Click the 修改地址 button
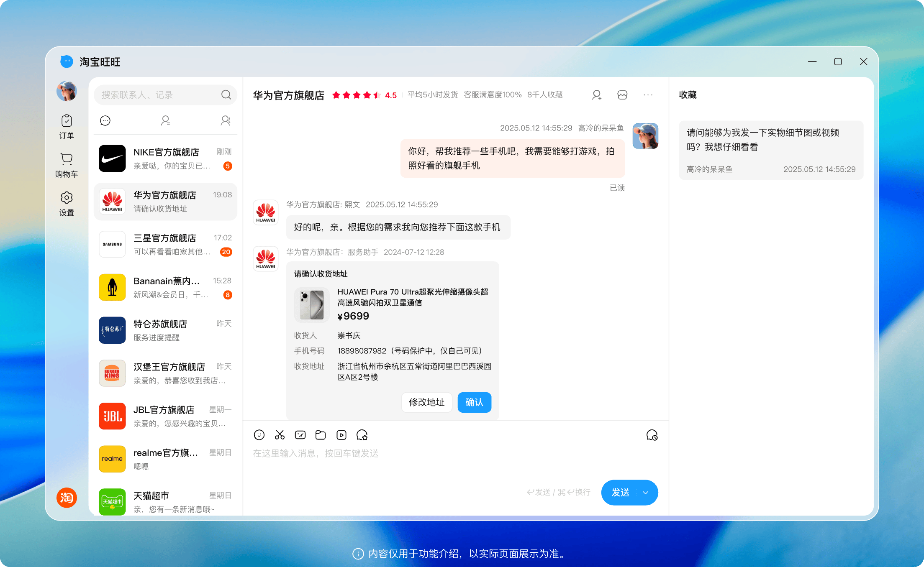The width and height of the screenshot is (924, 567). tap(427, 402)
